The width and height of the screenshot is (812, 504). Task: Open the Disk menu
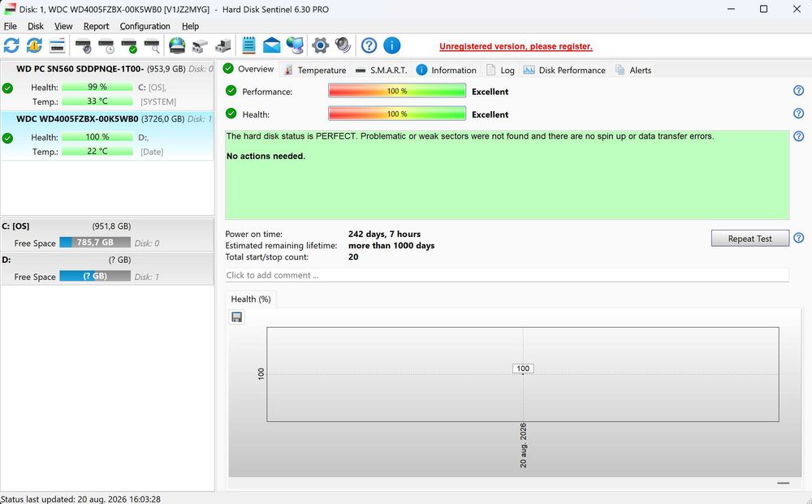pyautogui.click(x=36, y=26)
